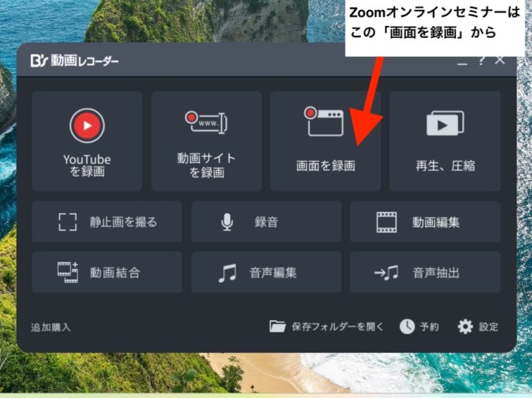The height and width of the screenshot is (398, 532).
Task: Open the 再生、圧縮 playback and compress tile
Action: point(444,141)
